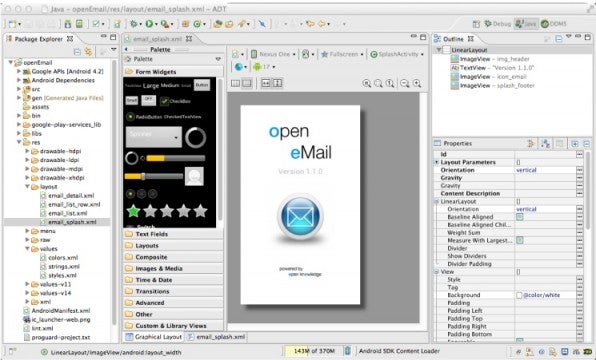Click the Zoom Out magnifier in layout editor
This screenshot has height=360, width=596.
coord(405,83)
